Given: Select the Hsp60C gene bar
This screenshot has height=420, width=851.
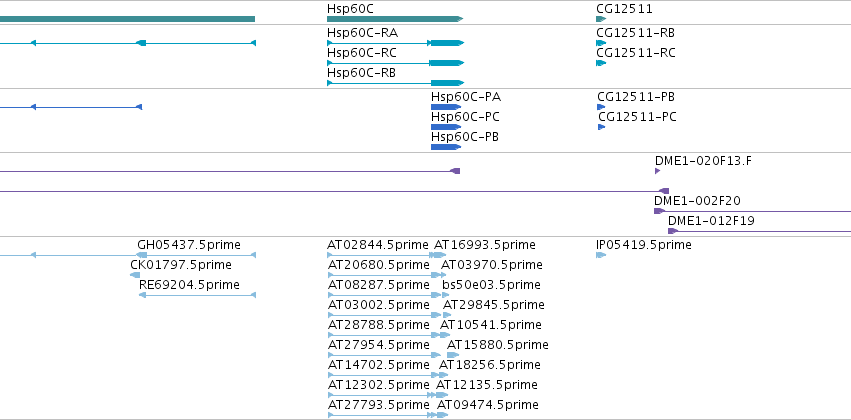Looking at the screenshot, I should coord(395,19).
